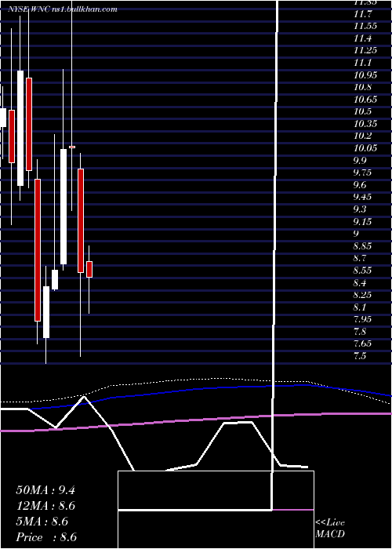Click the 50MA : 9.4 readout
392x549 pixels.
pyautogui.click(x=45, y=490)
